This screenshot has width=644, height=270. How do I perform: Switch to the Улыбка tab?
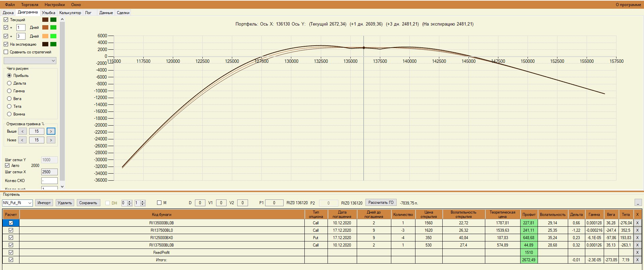pyautogui.click(x=48, y=13)
